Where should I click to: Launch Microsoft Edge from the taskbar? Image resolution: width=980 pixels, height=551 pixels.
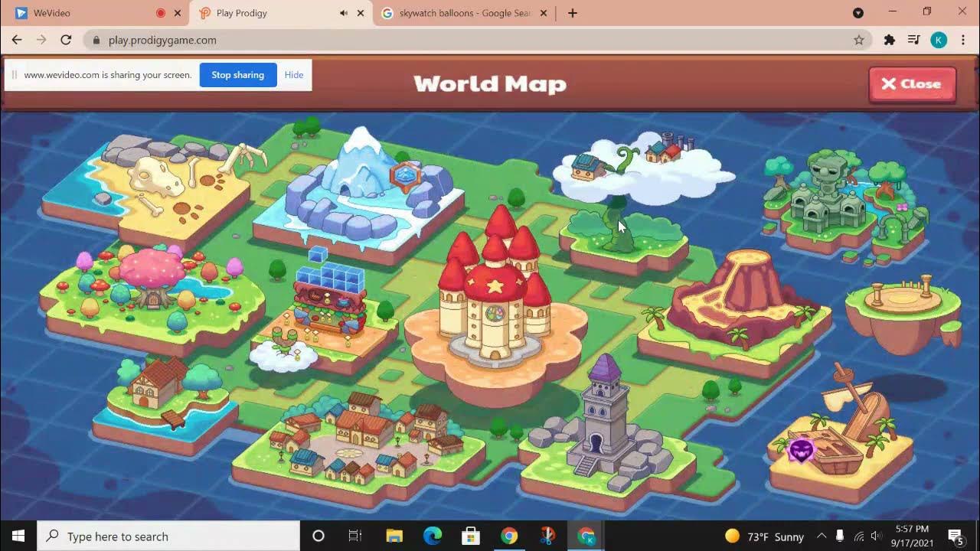[x=433, y=536]
